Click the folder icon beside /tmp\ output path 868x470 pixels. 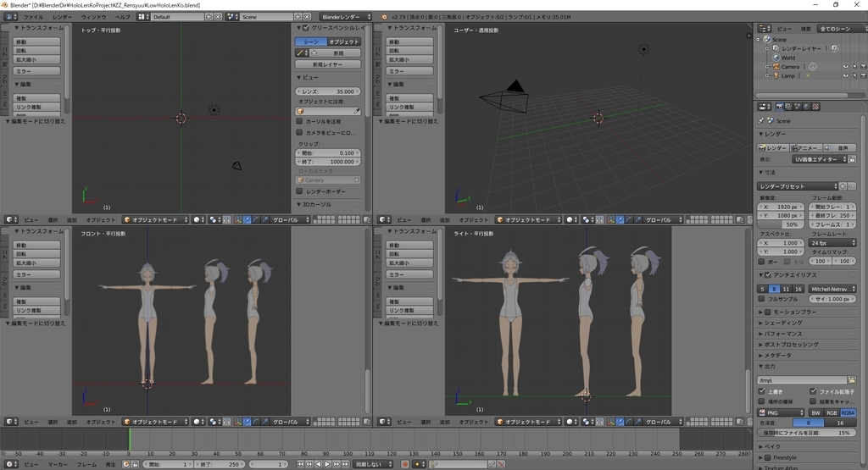coord(851,380)
